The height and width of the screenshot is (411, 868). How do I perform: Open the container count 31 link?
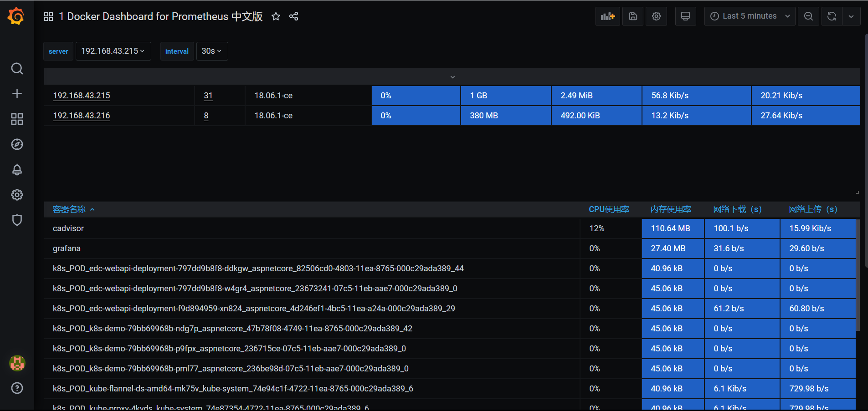(x=208, y=96)
